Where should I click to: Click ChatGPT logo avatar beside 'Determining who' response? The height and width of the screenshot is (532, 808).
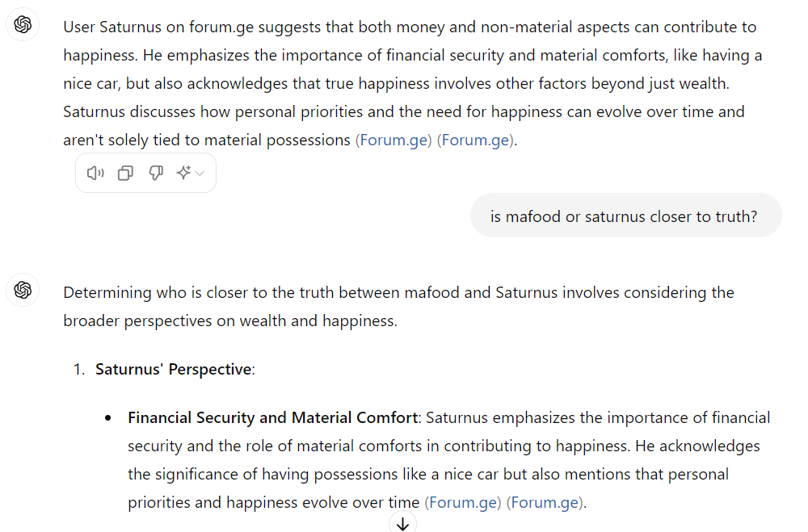pos(23,290)
